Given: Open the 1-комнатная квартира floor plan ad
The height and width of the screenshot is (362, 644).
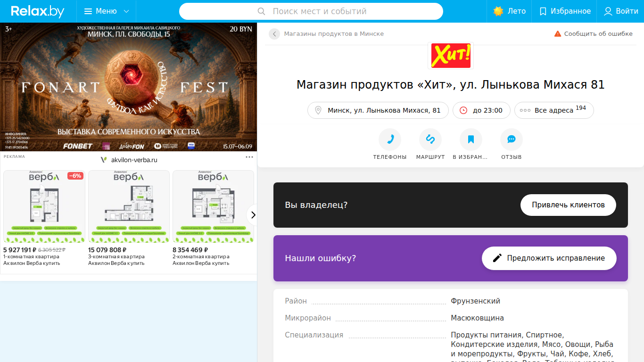Looking at the screenshot, I should (x=44, y=206).
